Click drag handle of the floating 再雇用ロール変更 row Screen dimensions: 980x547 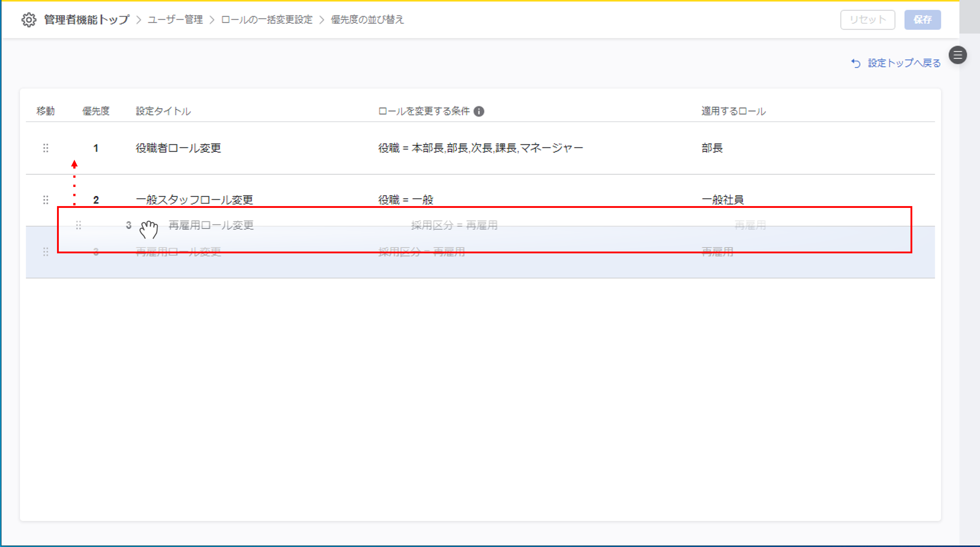pyautogui.click(x=78, y=225)
